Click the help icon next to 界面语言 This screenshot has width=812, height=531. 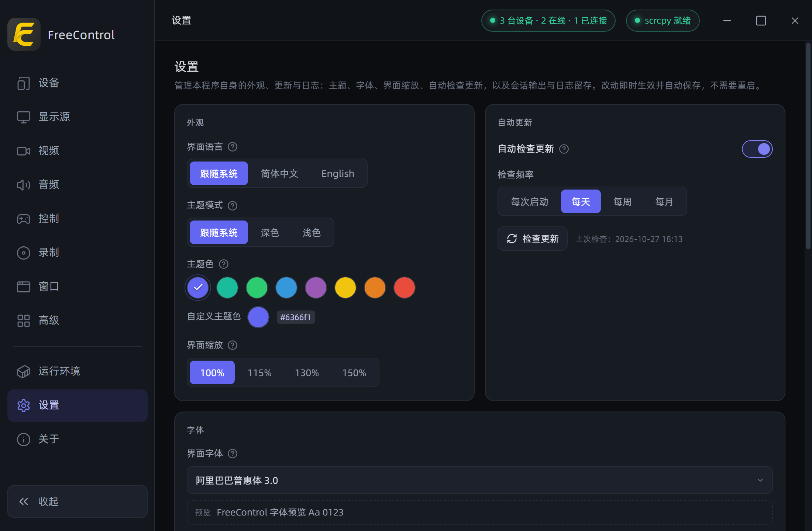(x=233, y=147)
